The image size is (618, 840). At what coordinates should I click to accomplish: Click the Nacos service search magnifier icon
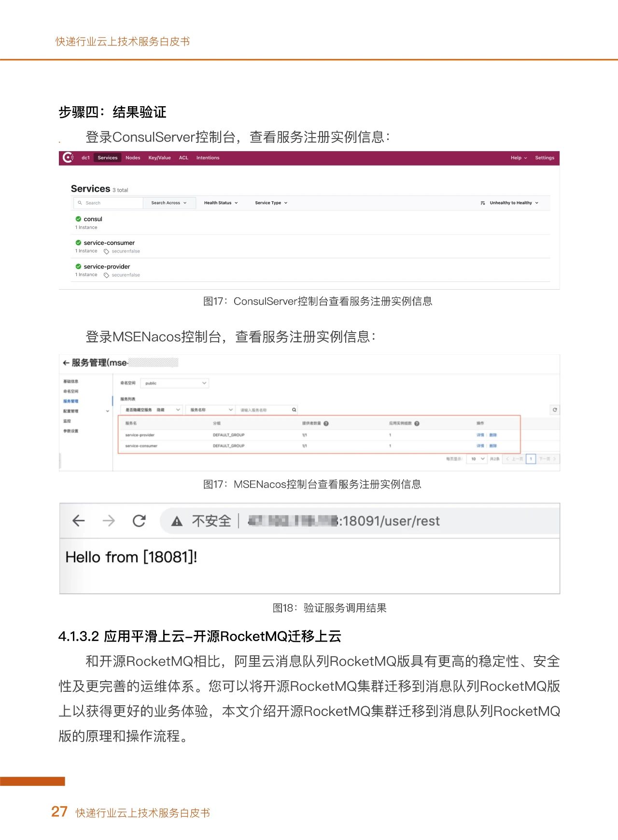(x=294, y=410)
